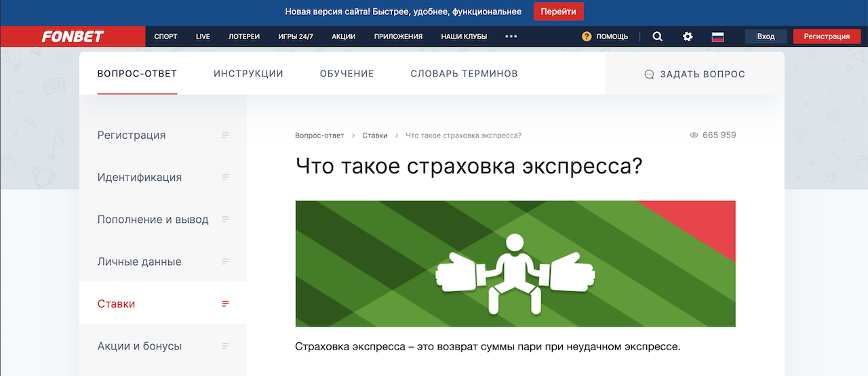Click the Russian flag language icon
The width and height of the screenshot is (868, 376).
pos(717,37)
